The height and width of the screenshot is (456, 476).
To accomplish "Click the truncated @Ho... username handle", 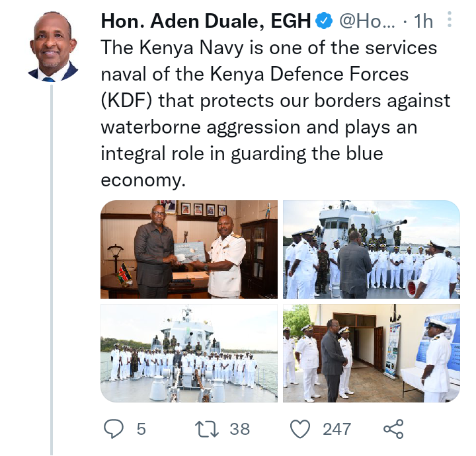I will click(367, 21).
